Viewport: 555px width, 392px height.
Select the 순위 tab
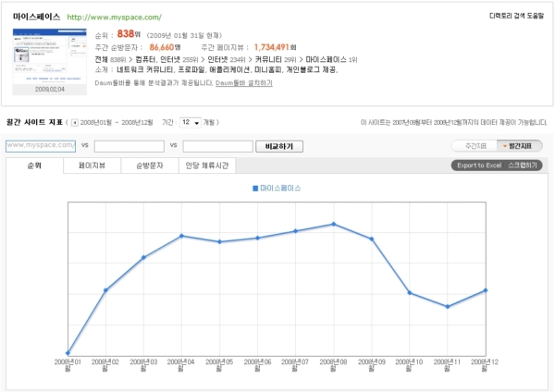[35, 165]
